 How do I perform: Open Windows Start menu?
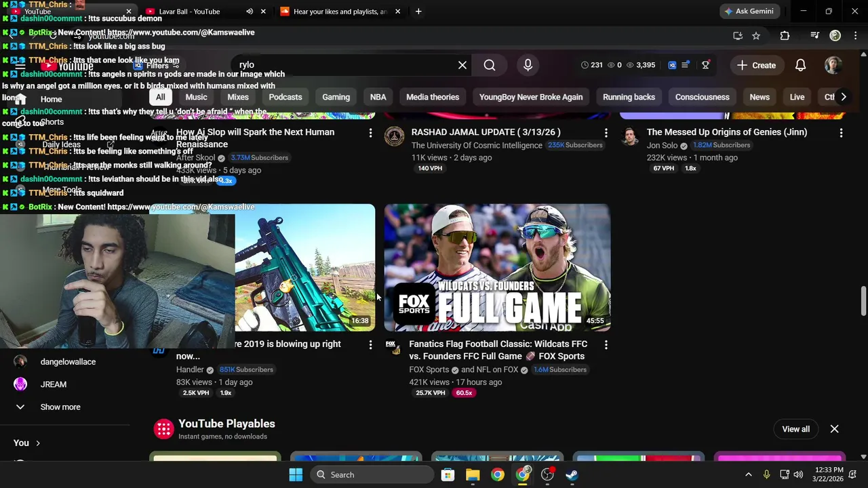click(x=296, y=474)
